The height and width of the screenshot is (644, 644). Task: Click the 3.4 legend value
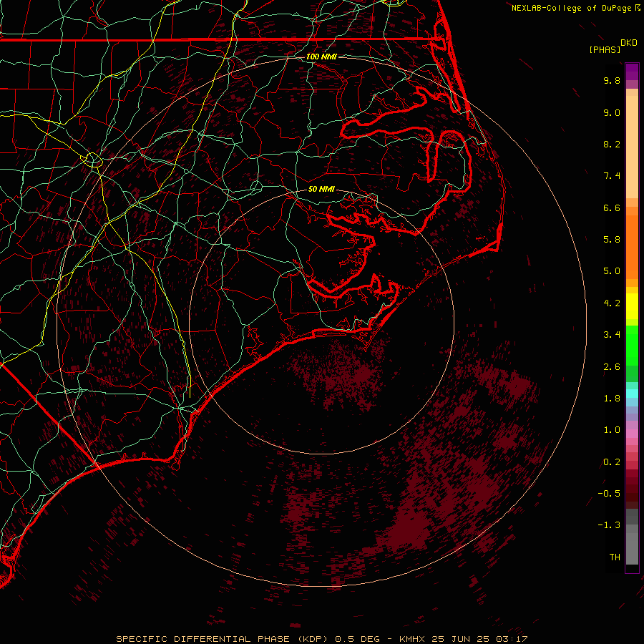(612, 335)
